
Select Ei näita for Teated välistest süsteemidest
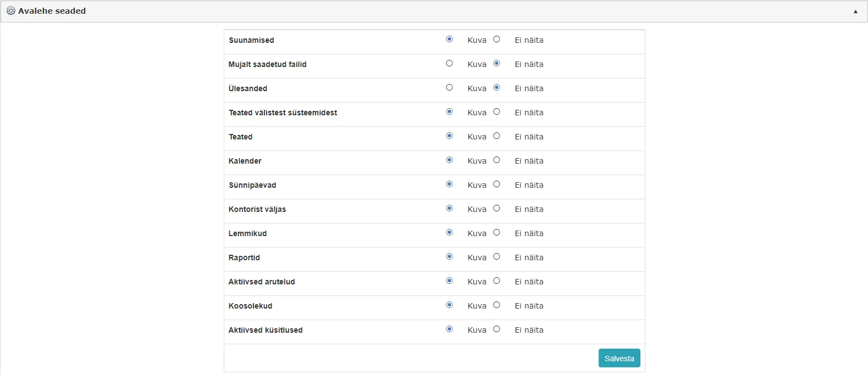pyautogui.click(x=496, y=111)
